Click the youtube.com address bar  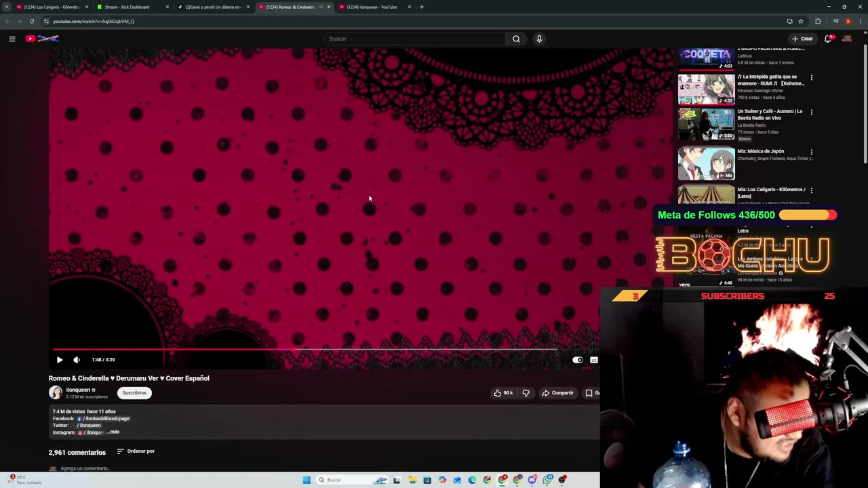tap(407, 21)
